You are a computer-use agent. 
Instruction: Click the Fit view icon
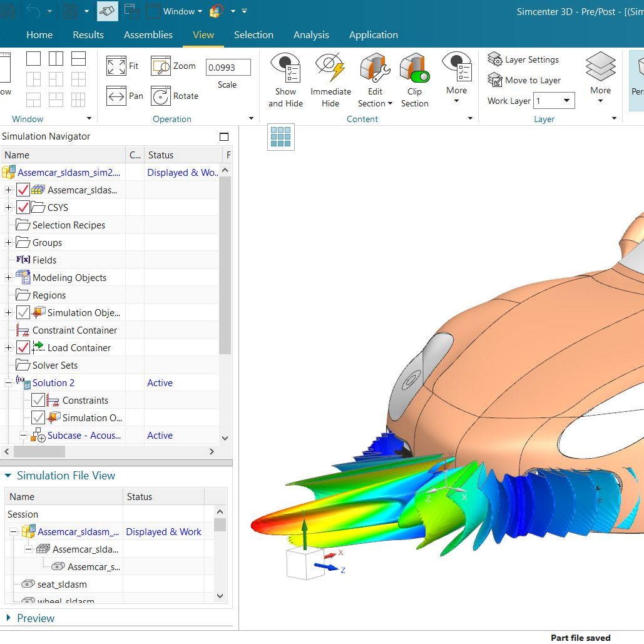[x=116, y=66]
